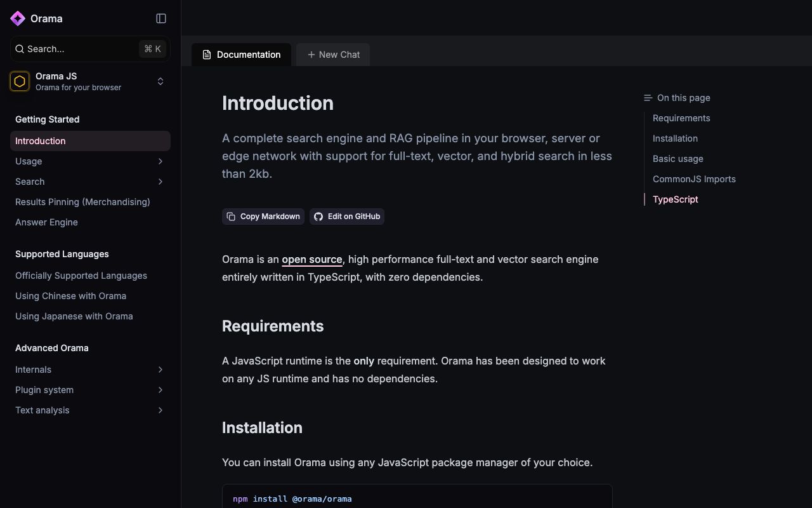Select Introduction in the sidebar
The image size is (812, 508).
click(x=90, y=141)
